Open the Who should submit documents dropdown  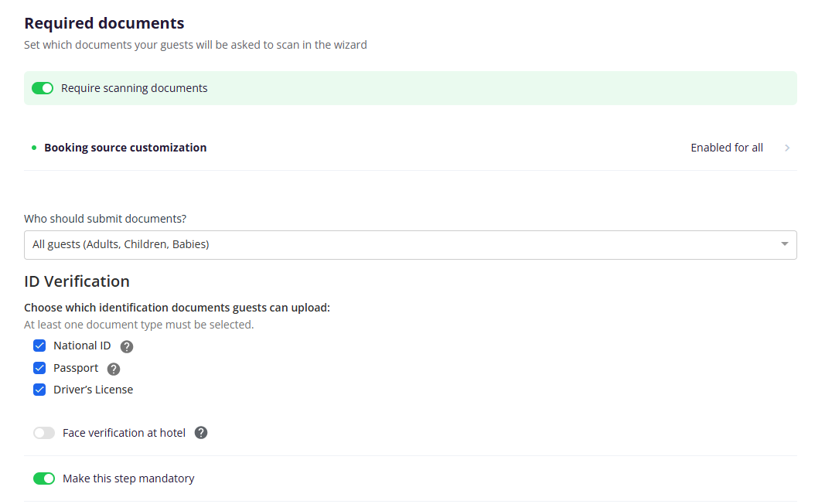(410, 245)
